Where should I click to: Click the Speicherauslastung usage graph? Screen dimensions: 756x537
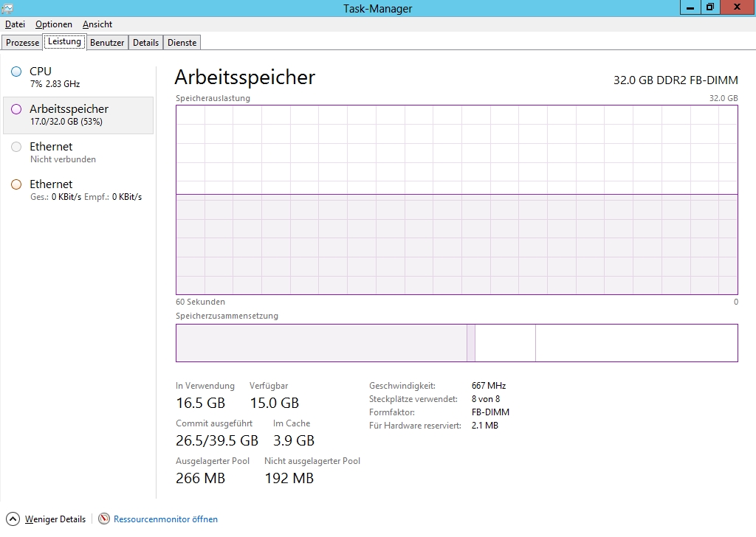pos(456,199)
